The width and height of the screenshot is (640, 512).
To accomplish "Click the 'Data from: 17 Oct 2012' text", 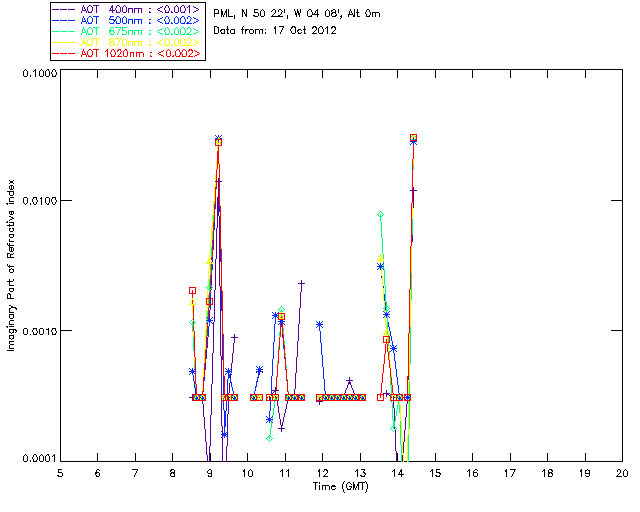I will tap(275, 30).
